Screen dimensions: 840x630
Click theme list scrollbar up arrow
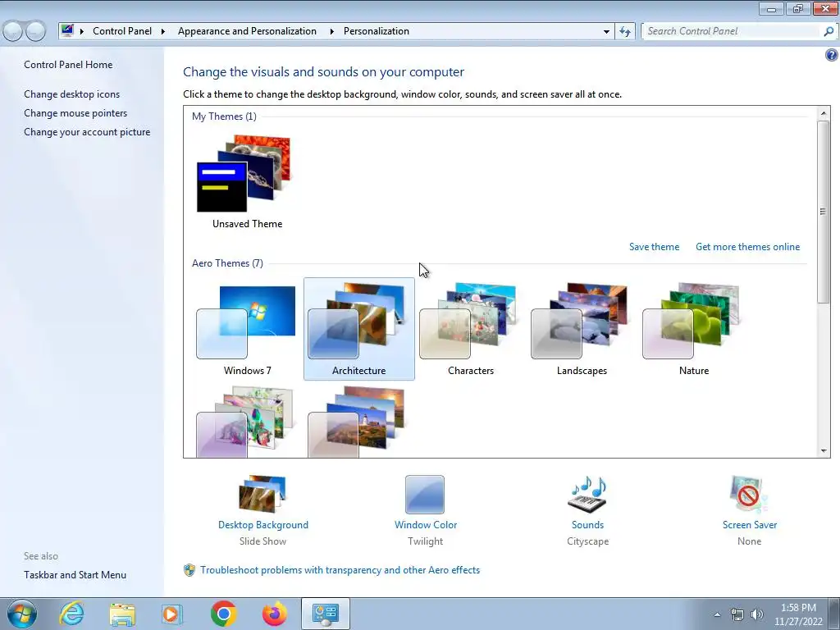click(824, 113)
